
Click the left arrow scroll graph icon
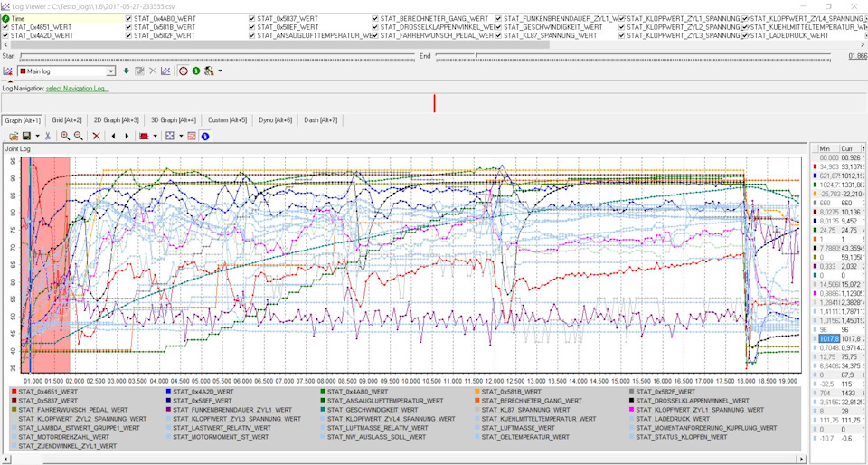pos(113,136)
